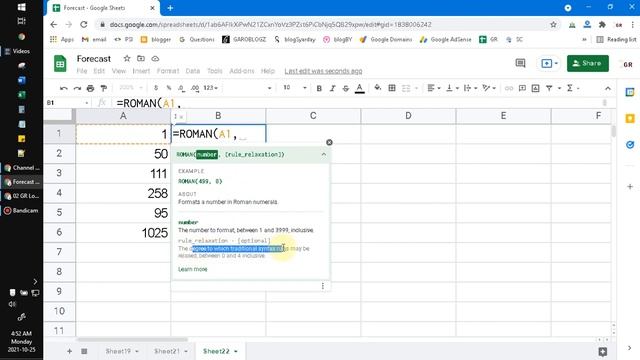Click Bandicam in the taskbar
The image size is (640, 360).
[x=21, y=211]
